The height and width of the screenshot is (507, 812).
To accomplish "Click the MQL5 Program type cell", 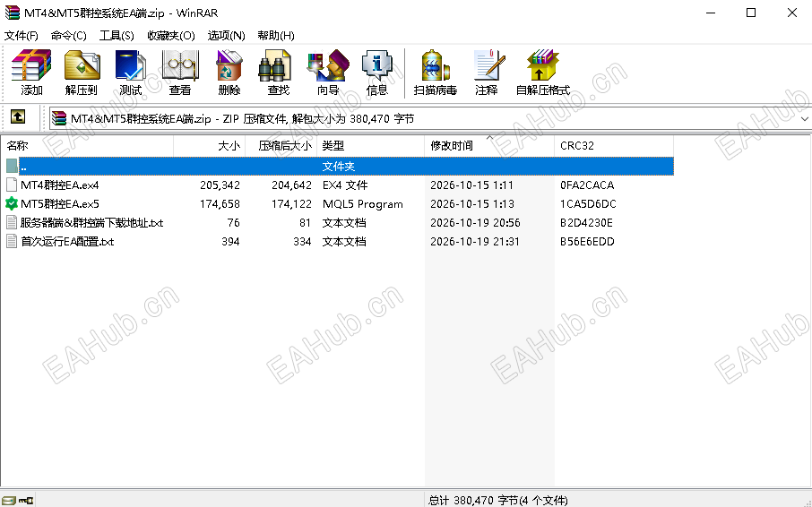I will coord(362,204).
